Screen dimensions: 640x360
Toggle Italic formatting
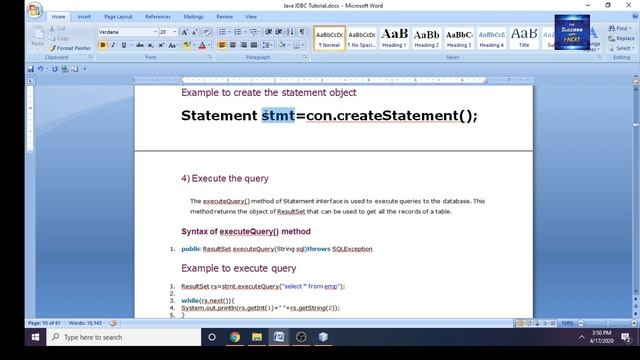(113, 45)
